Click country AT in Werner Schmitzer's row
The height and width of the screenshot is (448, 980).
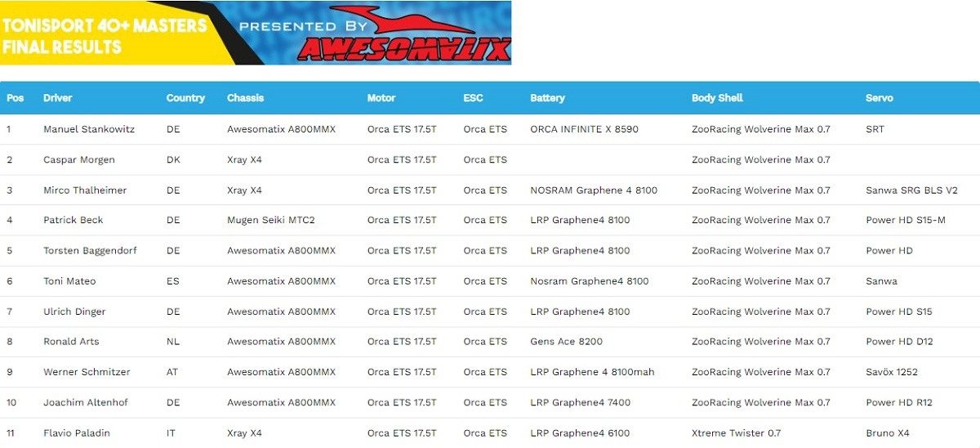[x=172, y=372]
